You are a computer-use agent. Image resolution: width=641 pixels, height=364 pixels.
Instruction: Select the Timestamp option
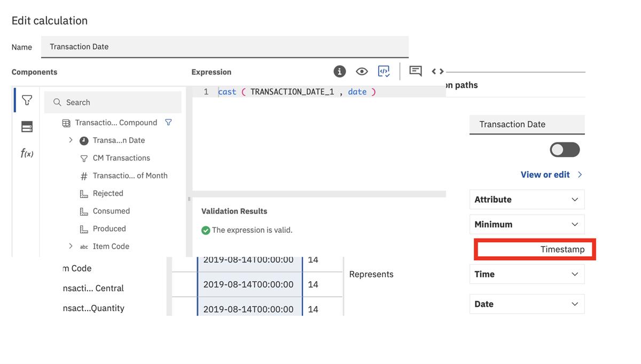pyautogui.click(x=534, y=249)
